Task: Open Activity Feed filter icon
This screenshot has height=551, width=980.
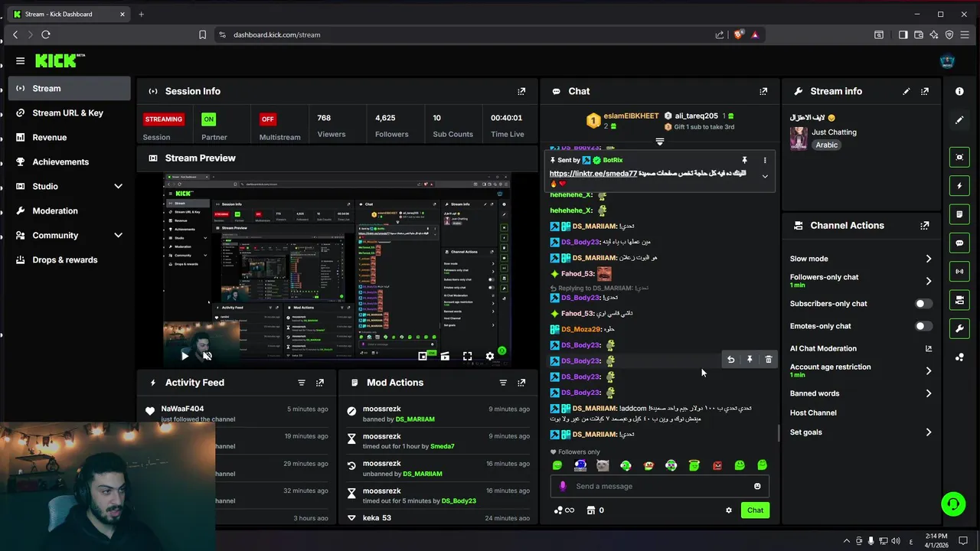Action: click(x=301, y=383)
